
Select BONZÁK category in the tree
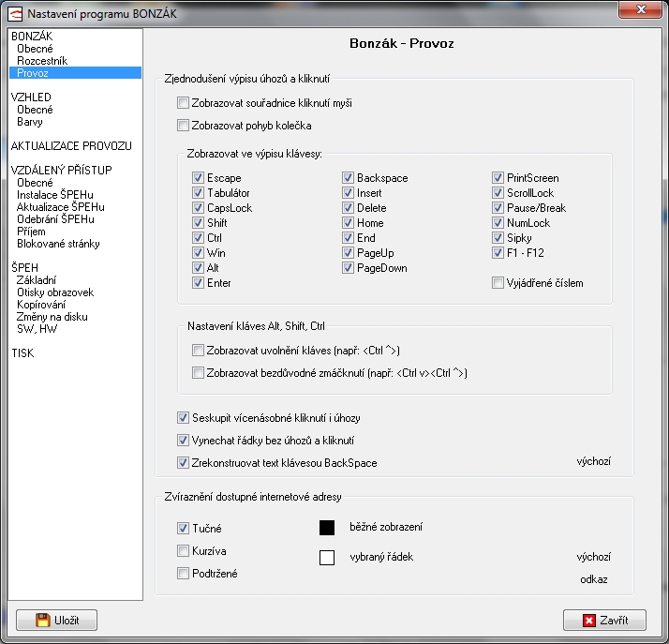pos(32,37)
